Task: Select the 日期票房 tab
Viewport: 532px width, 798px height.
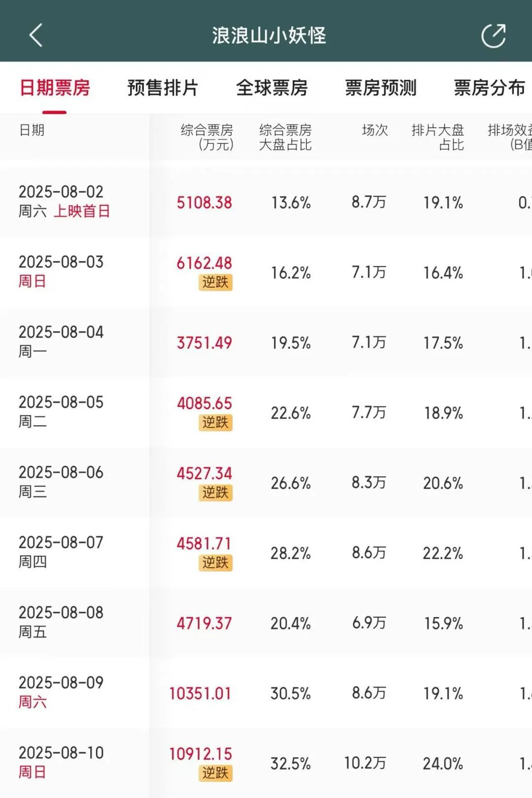Action: click(55, 88)
